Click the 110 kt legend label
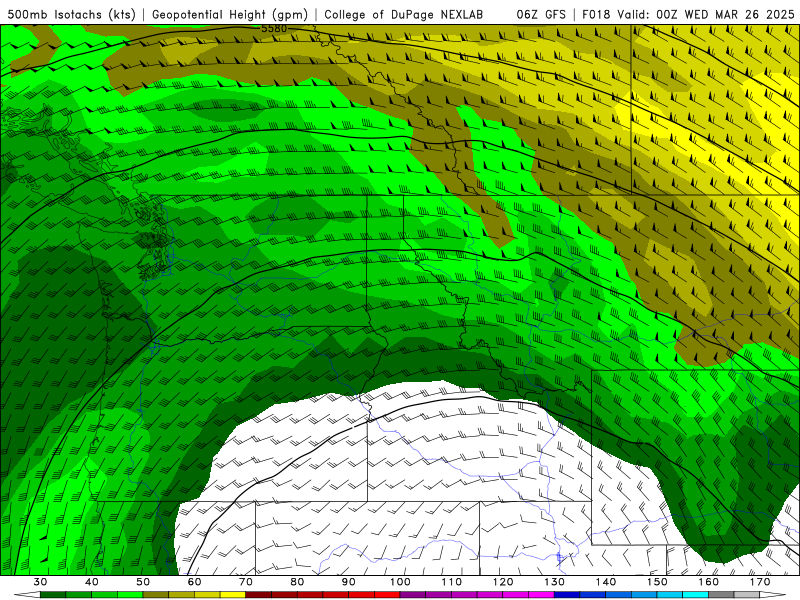Viewport: 800px width, 600px height. coord(452,582)
